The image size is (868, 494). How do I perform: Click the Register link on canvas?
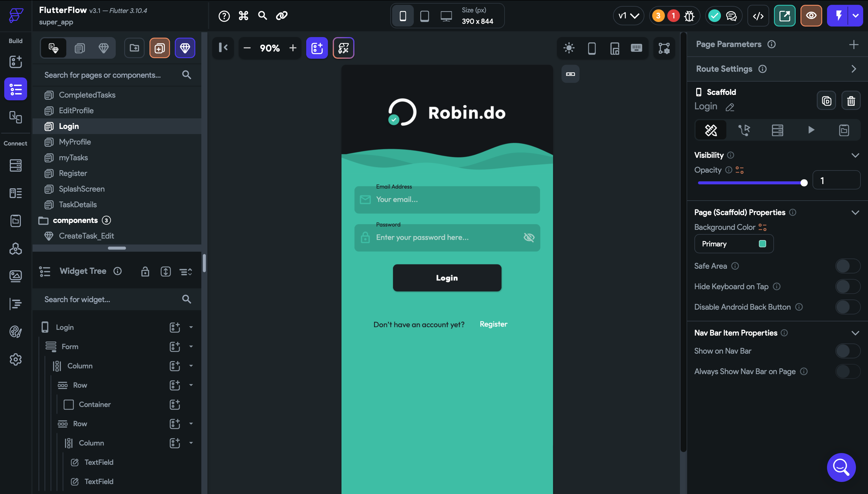coord(493,324)
